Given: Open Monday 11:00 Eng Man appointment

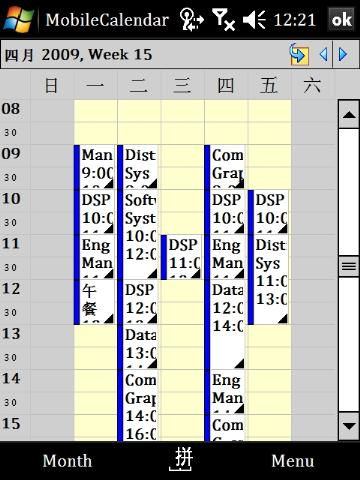Looking at the screenshot, I should click(94, 257).
